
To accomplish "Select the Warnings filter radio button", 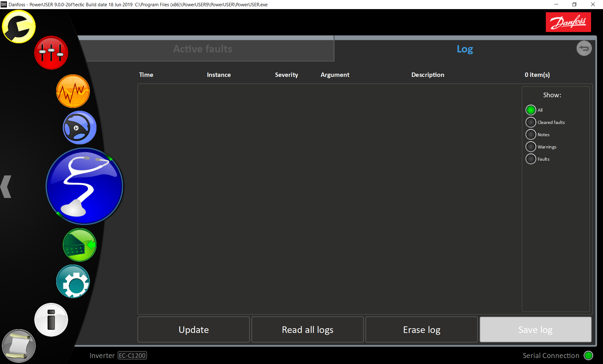I will [531, 147].
